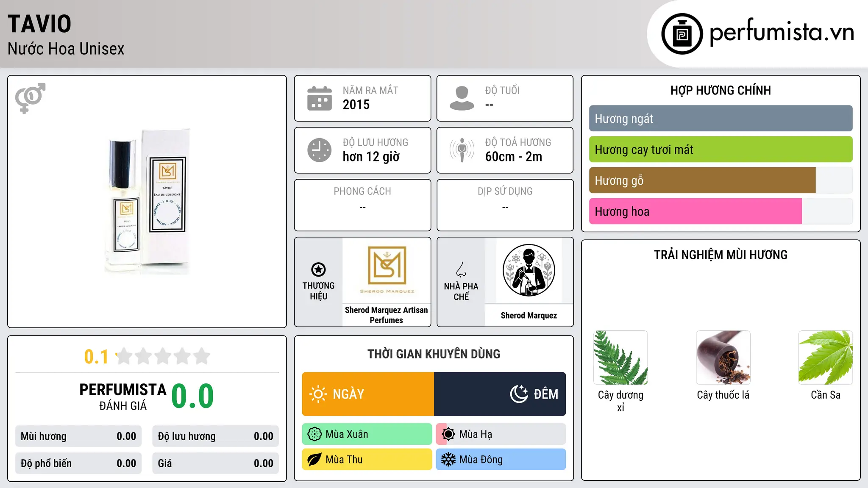Viewport: 868px width, 488px height.
Task: Click the Hương cay tươi mát accord bar
Action: coord(721,150)
